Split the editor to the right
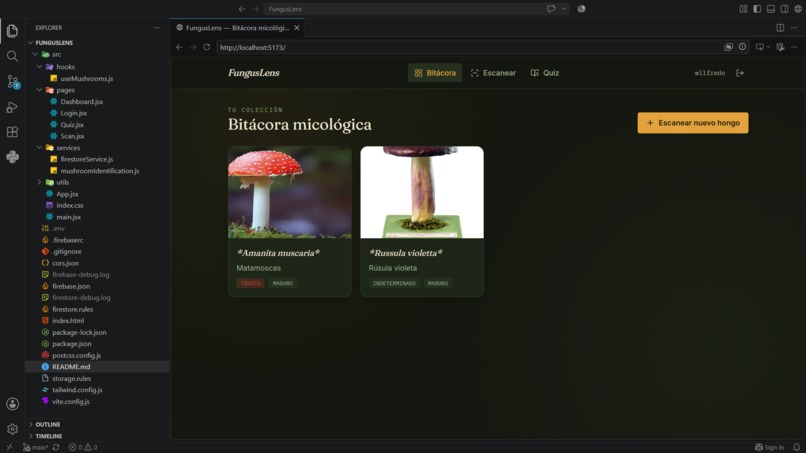This screenshot has width=806, height=453. click(x=780, y=28)
